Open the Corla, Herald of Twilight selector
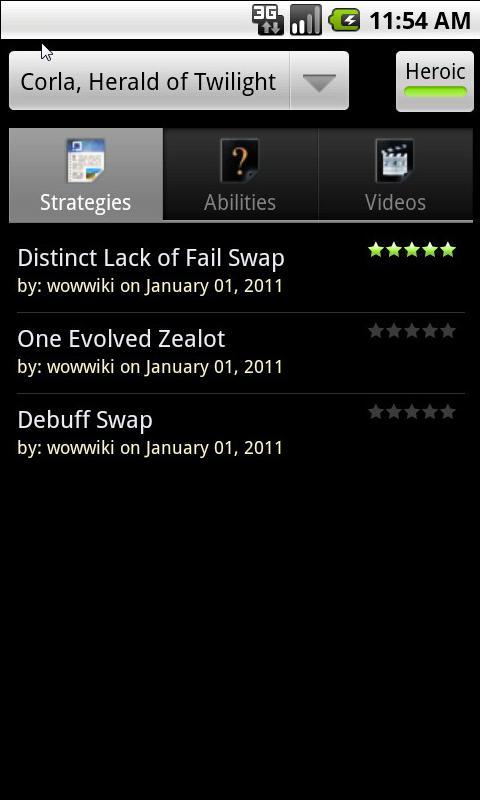 coord(179,81)
